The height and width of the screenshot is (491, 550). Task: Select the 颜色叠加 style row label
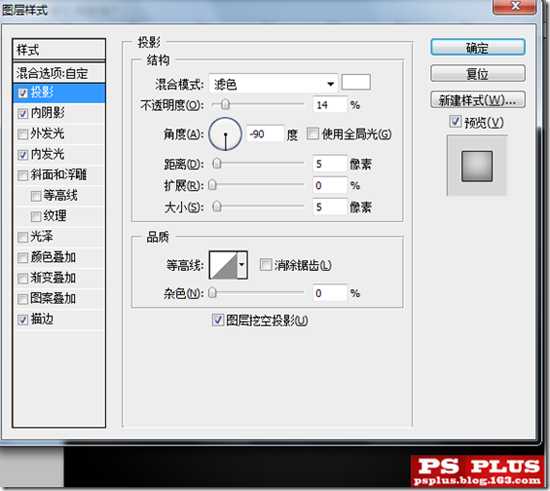tap(53, 257)
